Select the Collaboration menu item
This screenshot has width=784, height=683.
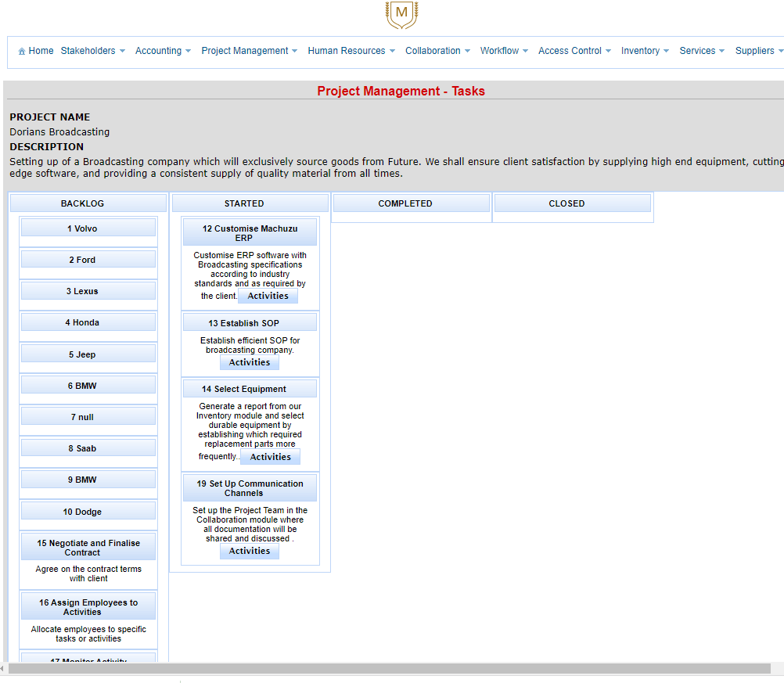coord(437,51)
